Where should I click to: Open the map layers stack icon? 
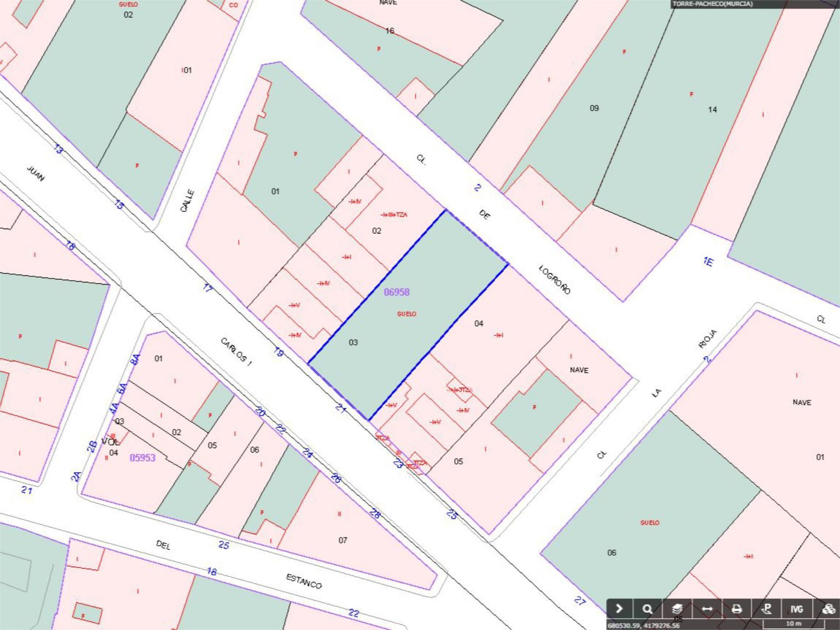click(x=677, y=609)
